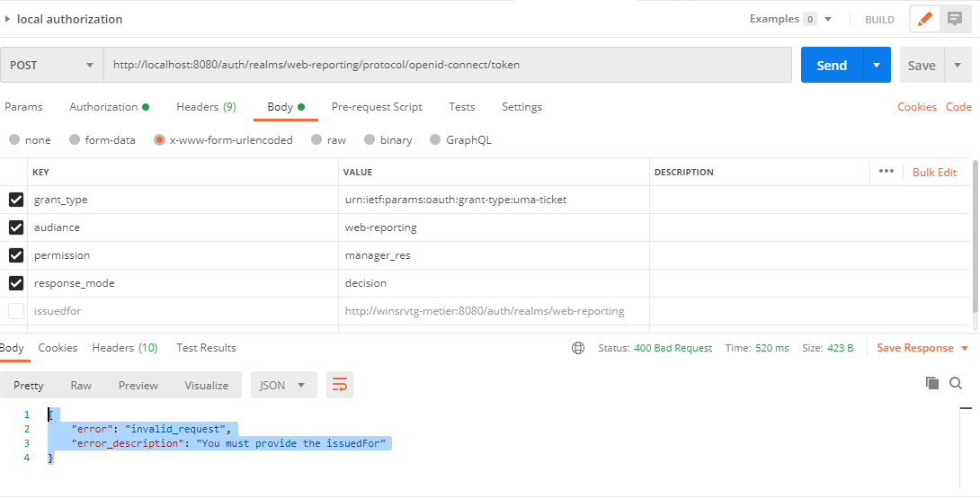This screenshot has width=980, height=499.
Task: Switch to the Authorization tab
Action: 110,107
